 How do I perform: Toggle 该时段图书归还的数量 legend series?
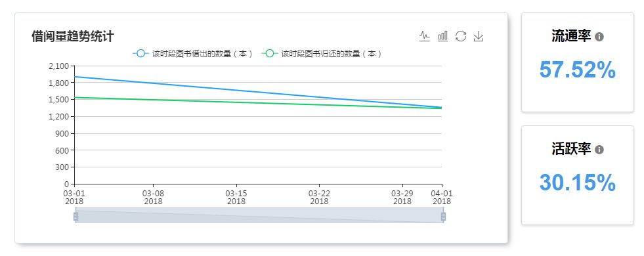tap(322, 53)
